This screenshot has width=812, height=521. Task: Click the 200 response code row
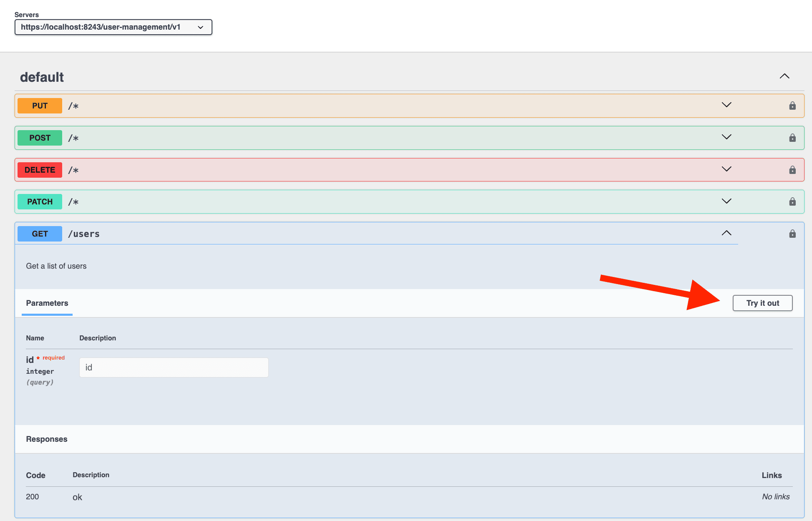[x=32, y=496]
